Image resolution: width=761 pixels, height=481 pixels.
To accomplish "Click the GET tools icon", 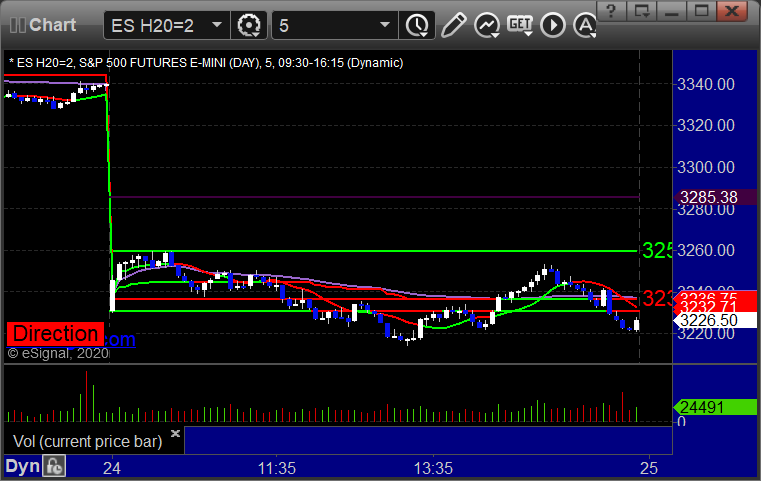I will (x=519, y=23).
